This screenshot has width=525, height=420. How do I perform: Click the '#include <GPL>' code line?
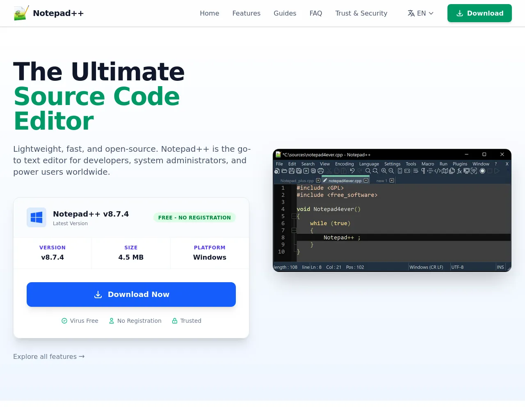[x=320, y=188]
